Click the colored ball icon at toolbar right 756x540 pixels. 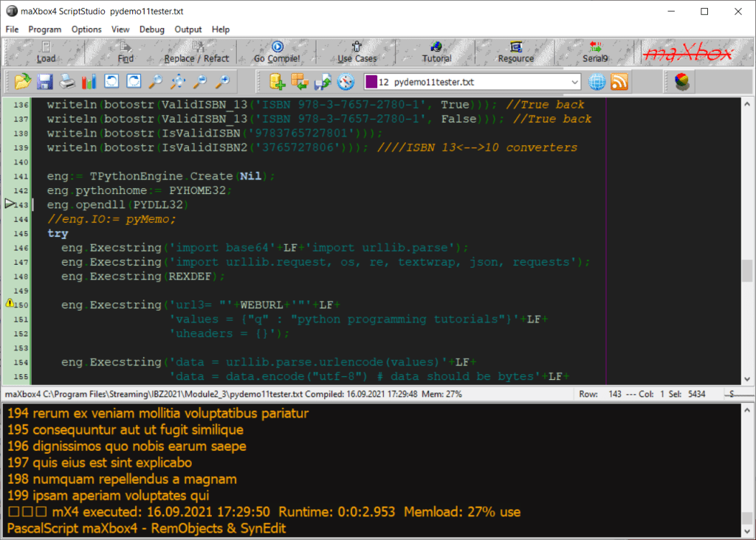click(x=683, y=81)
